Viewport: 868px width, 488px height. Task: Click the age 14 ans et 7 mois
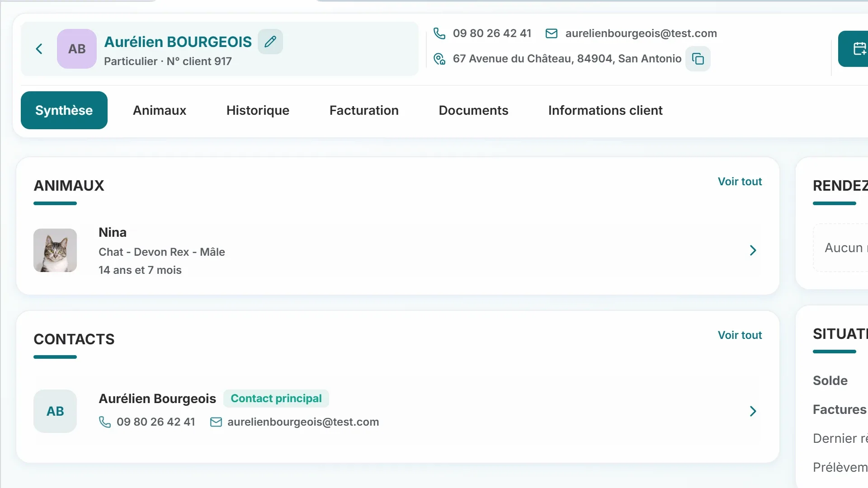[140, 270]
